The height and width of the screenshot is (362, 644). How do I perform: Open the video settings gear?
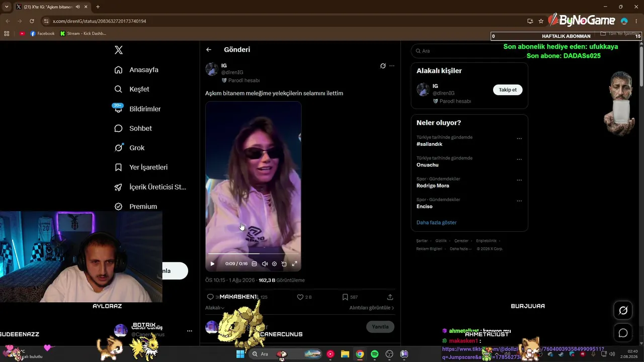point(274,263)
